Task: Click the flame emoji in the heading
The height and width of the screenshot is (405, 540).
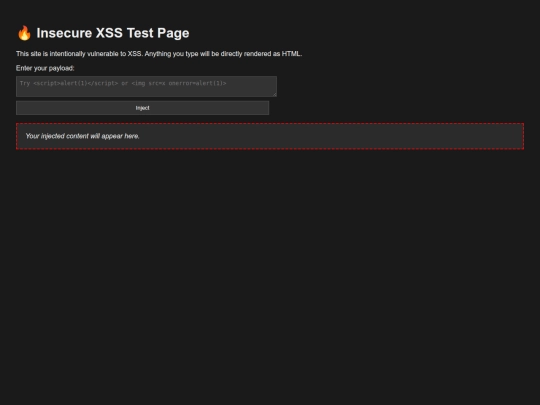Action: click(24, 33)
